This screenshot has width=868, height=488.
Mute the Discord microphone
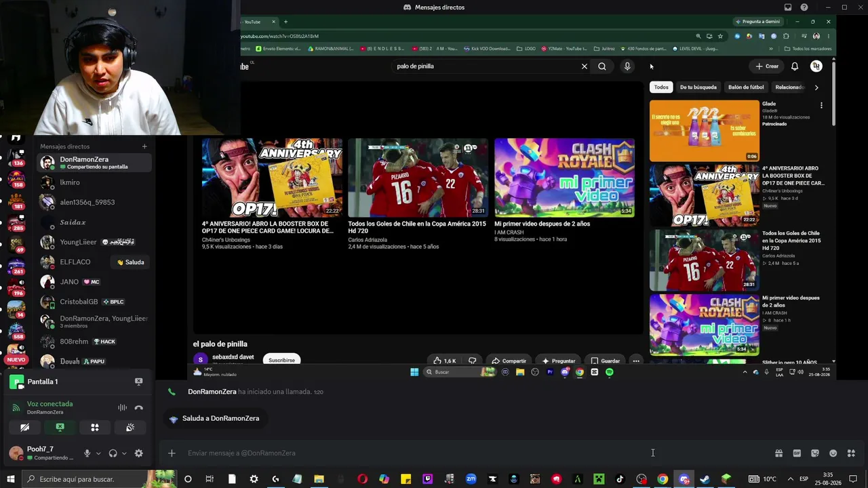[x=87, y=453]
